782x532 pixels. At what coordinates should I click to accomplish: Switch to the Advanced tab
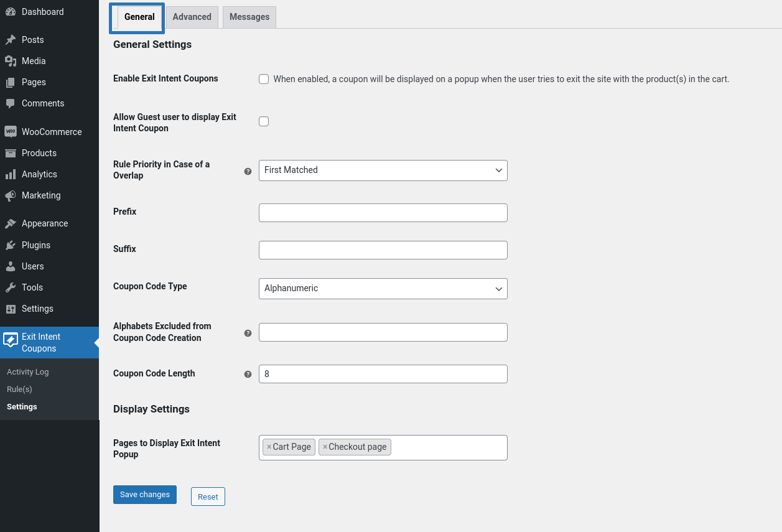[192, 17]
